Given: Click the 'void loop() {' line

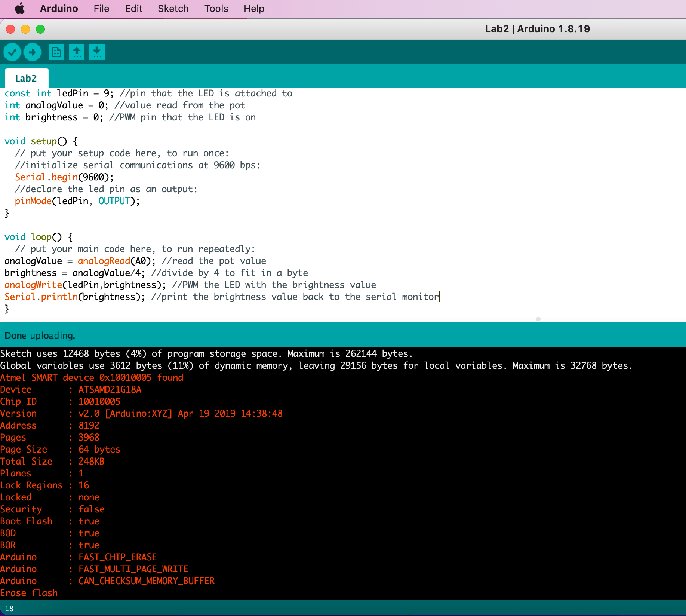Looking at the screenshot, I should [39, 237].
